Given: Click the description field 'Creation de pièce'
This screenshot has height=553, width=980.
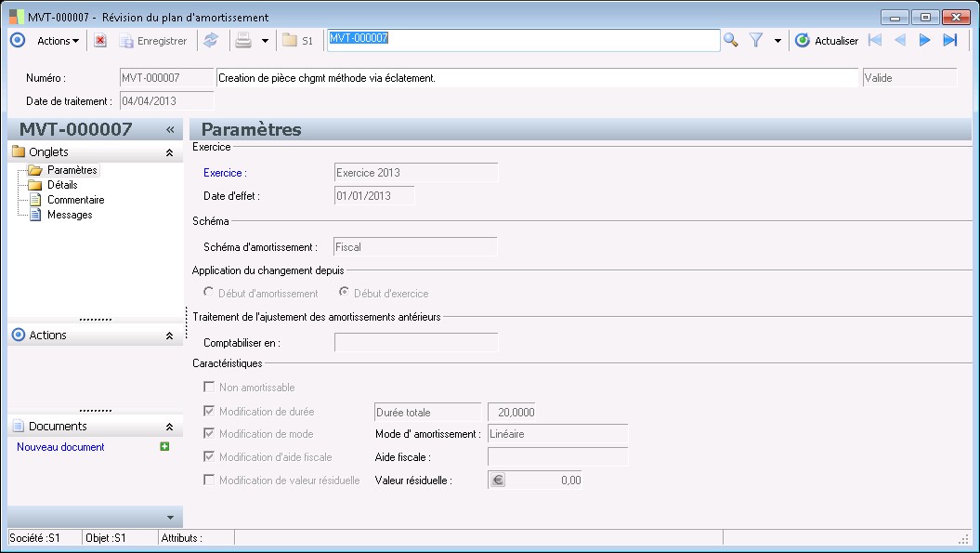Looking at the screenshot, I should [x=537, y=77].
